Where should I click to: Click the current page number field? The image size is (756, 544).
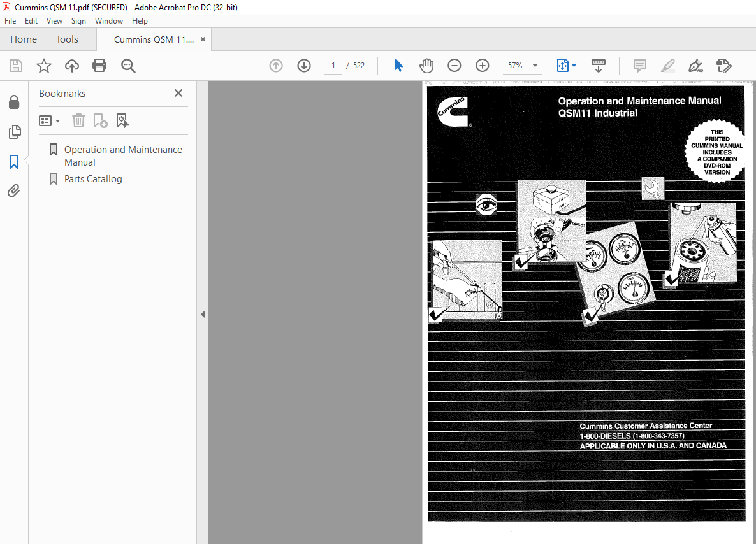(333, 66)
